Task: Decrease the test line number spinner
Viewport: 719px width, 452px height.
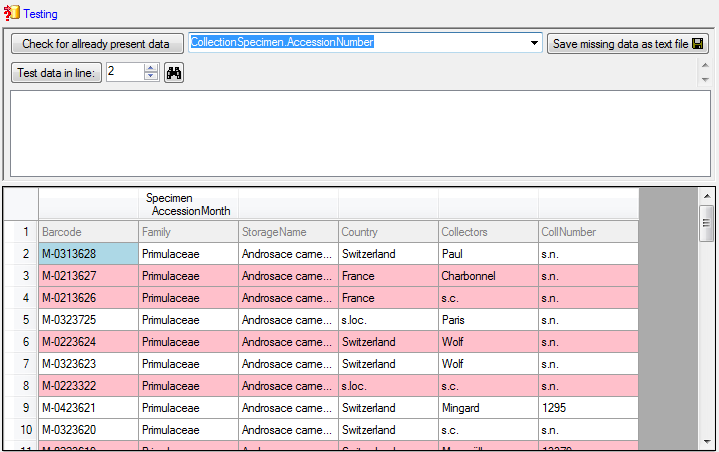Action: point(151,77)
